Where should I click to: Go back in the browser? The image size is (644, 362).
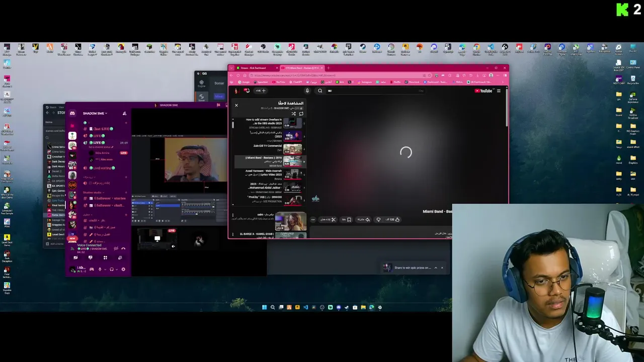click(x=231, y=75)
